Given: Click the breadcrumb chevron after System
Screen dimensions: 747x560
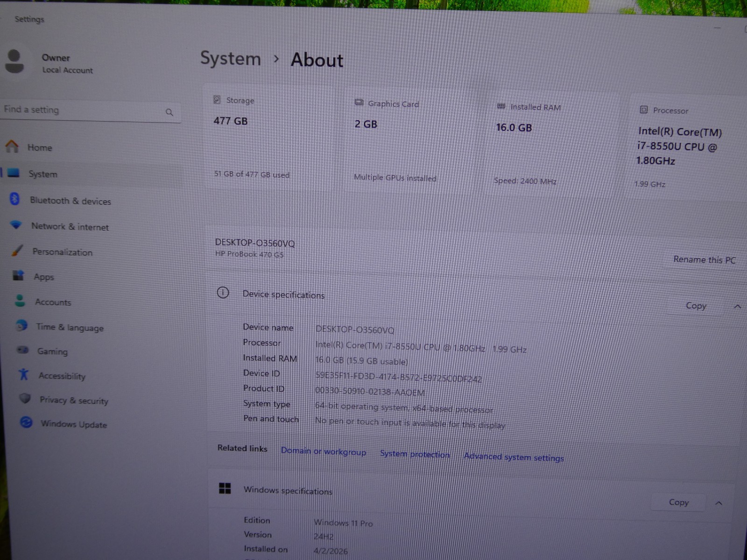Looking at the screenshot, I should click(x=276, y=59).
